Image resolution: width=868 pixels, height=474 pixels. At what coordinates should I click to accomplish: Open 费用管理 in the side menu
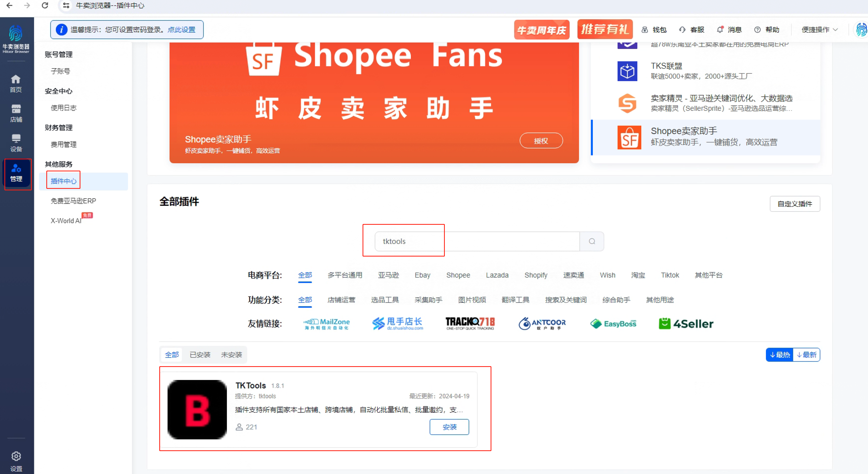(63, 145)
